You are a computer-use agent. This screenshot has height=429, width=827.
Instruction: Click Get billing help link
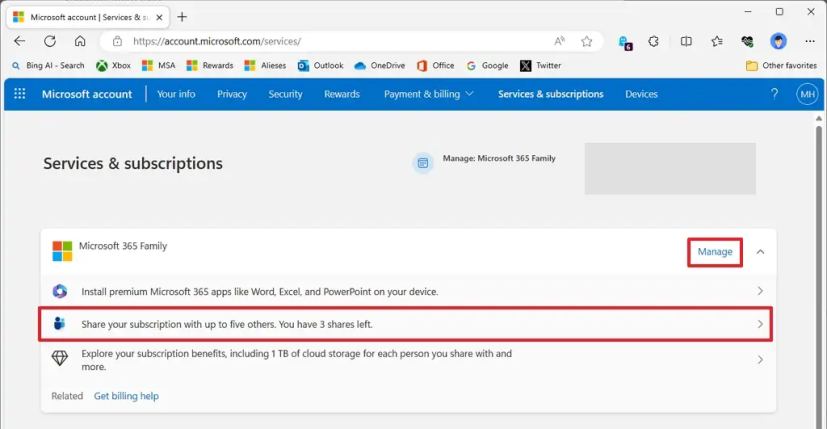126,396
